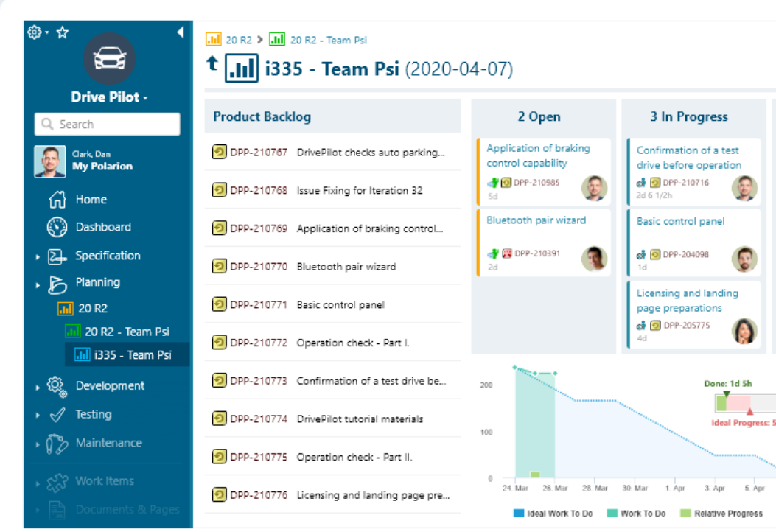Image resolution: width=776 pixels, height=532 pixels.
Task: Click assignee avatar on DPP-210985 card
Action: tap(595, 188)
